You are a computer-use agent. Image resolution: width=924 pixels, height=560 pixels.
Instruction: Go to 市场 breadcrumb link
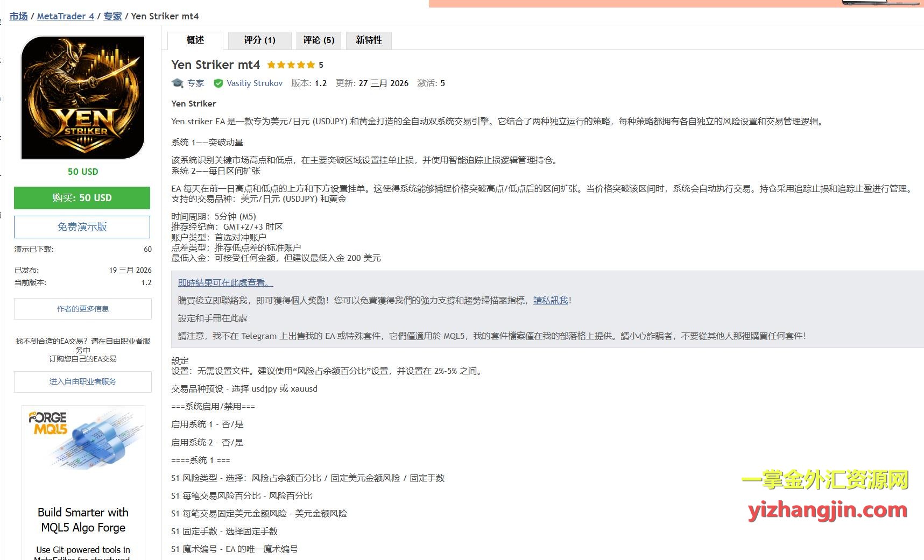tap(18, 16)
